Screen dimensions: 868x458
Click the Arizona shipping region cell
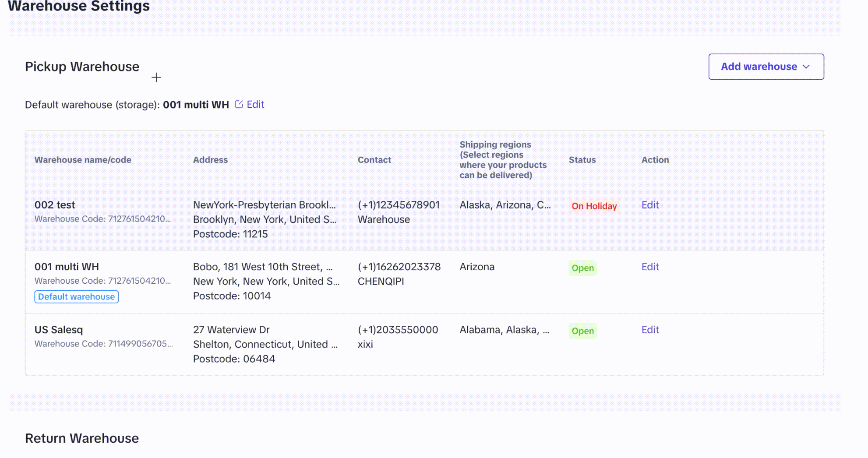click(x=477, y=267)
